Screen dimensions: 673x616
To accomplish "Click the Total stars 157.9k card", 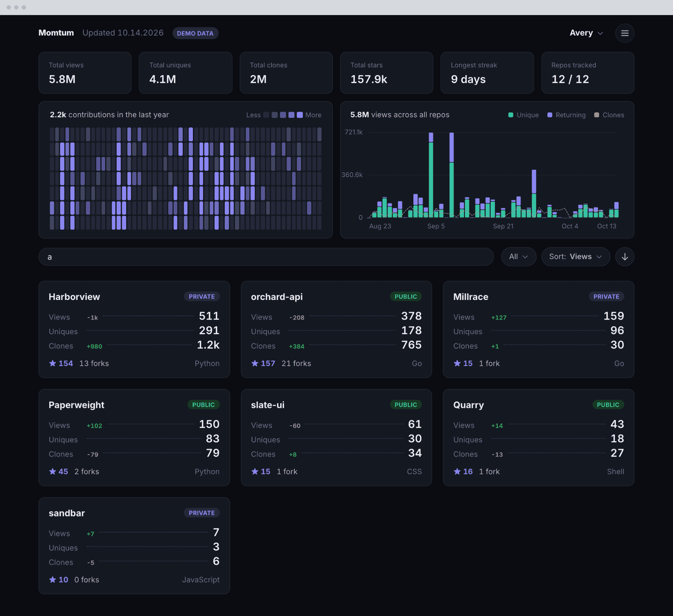I will point(386,73).
